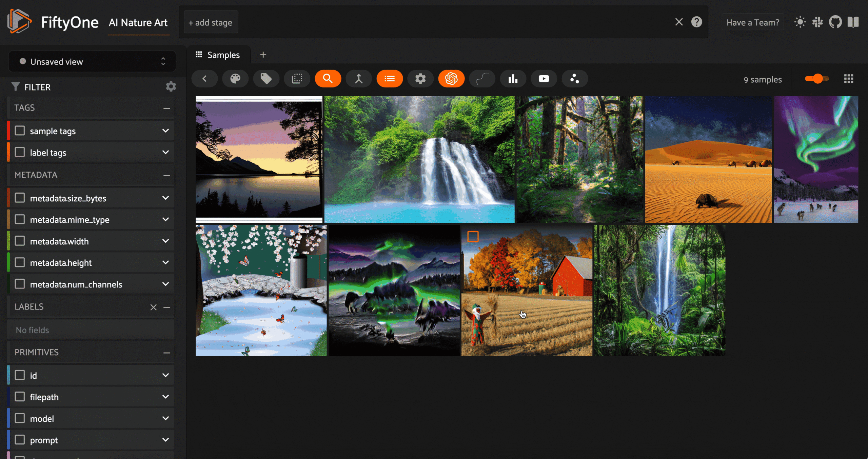Open the color scheme palette icon

point(235,79)
